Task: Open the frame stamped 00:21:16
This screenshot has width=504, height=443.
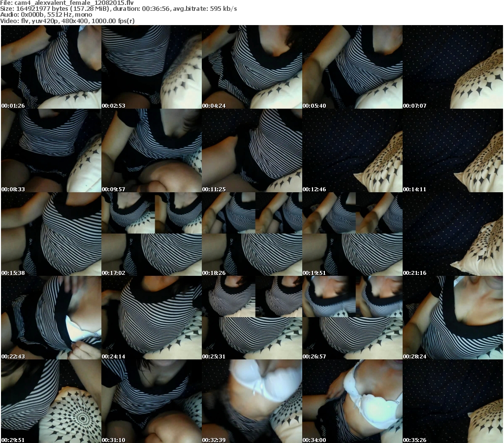Action: tap(453, 235)
